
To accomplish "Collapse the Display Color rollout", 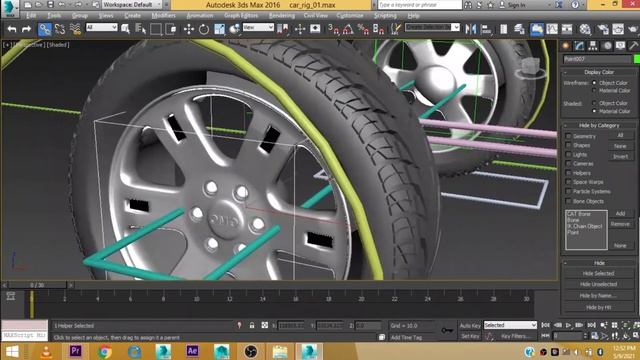I will click(x=599, y=72).
